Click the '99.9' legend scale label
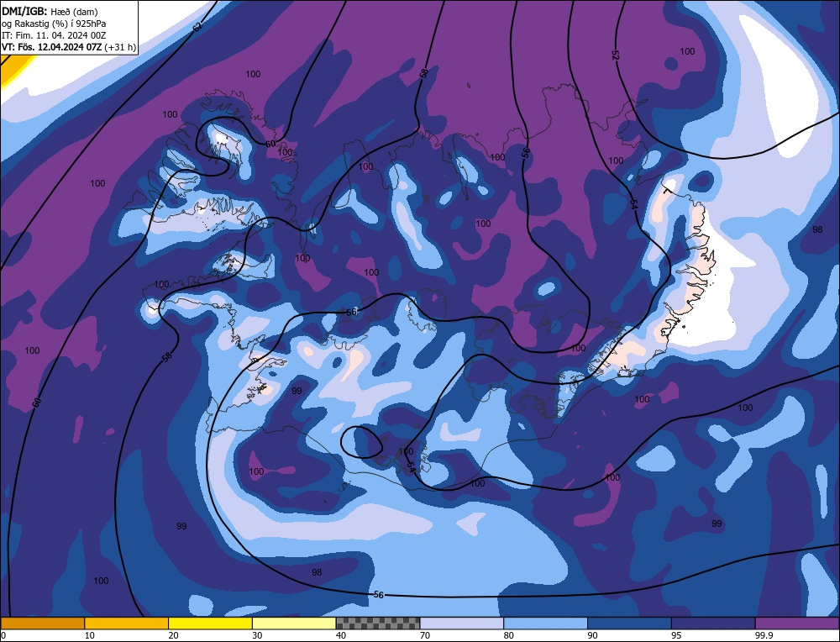Image resolution: width=840 pixels, height=642 pixels. (x=764, y=635)
